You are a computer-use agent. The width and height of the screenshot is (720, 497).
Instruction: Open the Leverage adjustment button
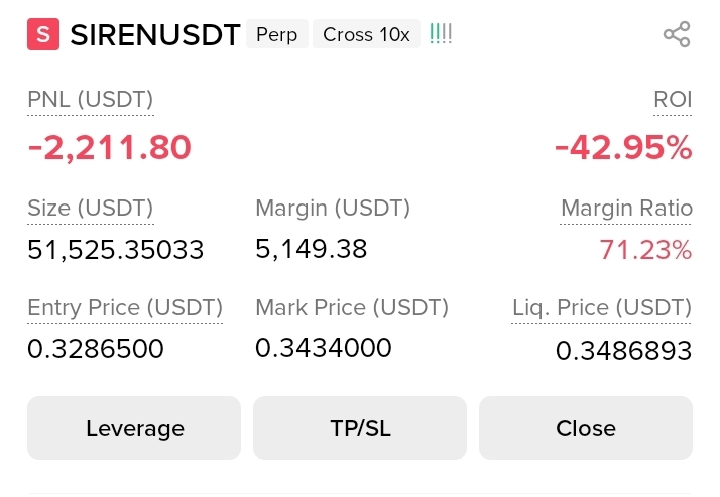pos(134,428)
